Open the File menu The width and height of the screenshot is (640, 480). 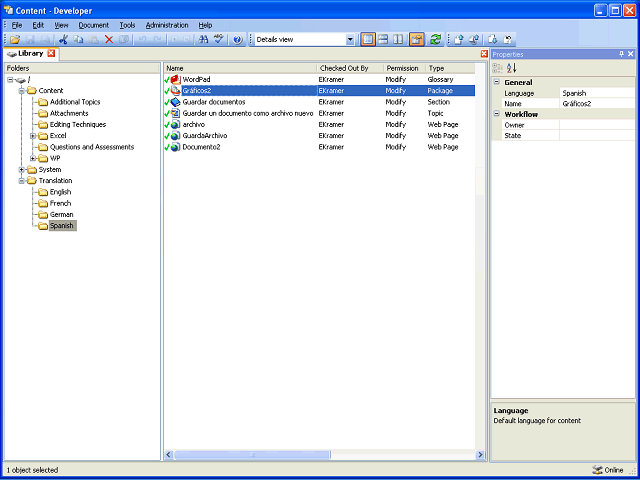pos(17,25)
